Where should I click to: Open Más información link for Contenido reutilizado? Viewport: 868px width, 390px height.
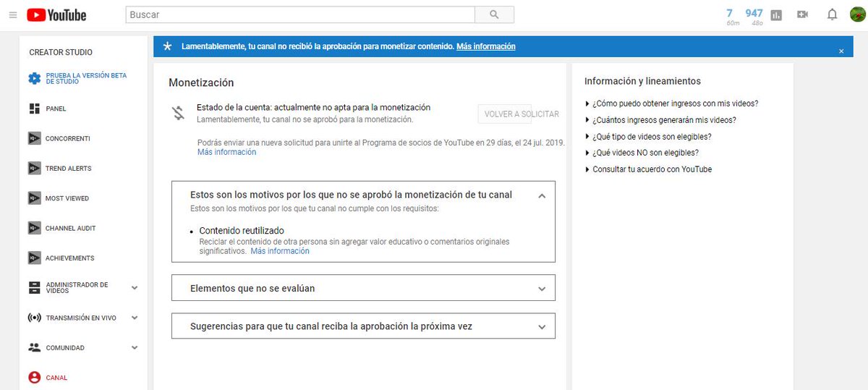pyautogui.click(x=280, y=251)
